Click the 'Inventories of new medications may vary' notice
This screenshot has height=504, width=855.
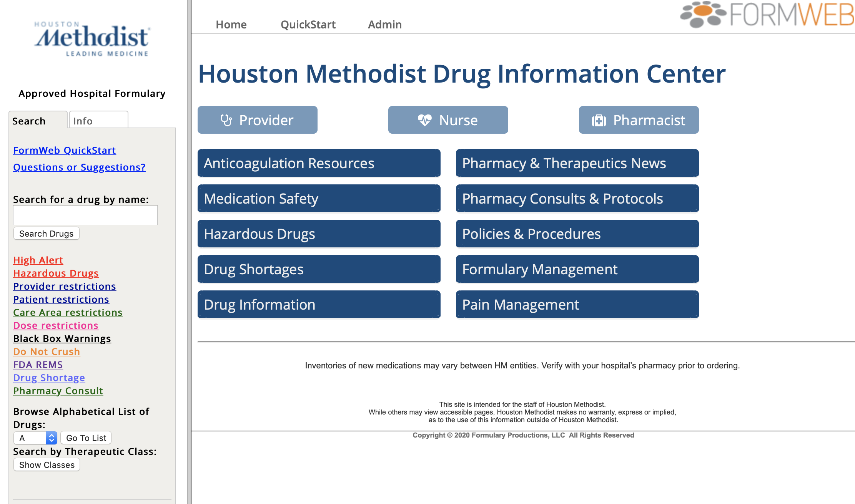coord(522,366)
